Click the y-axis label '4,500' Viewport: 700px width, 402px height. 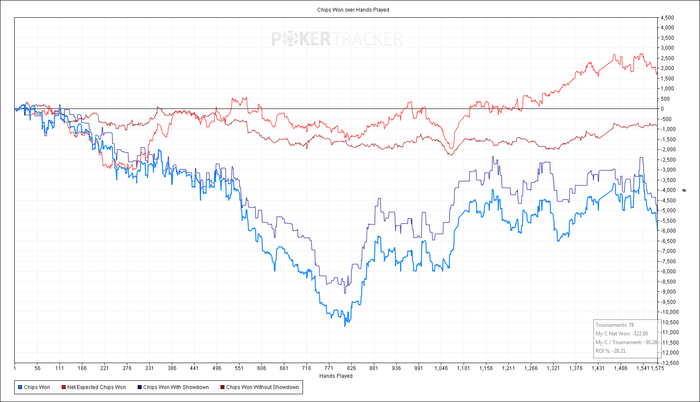click(667, 17)
